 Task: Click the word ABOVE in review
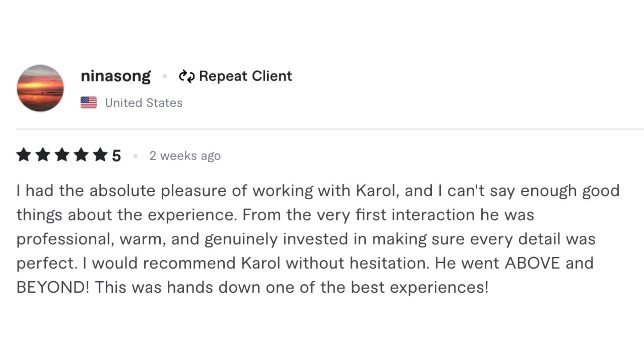click(532, 263)
